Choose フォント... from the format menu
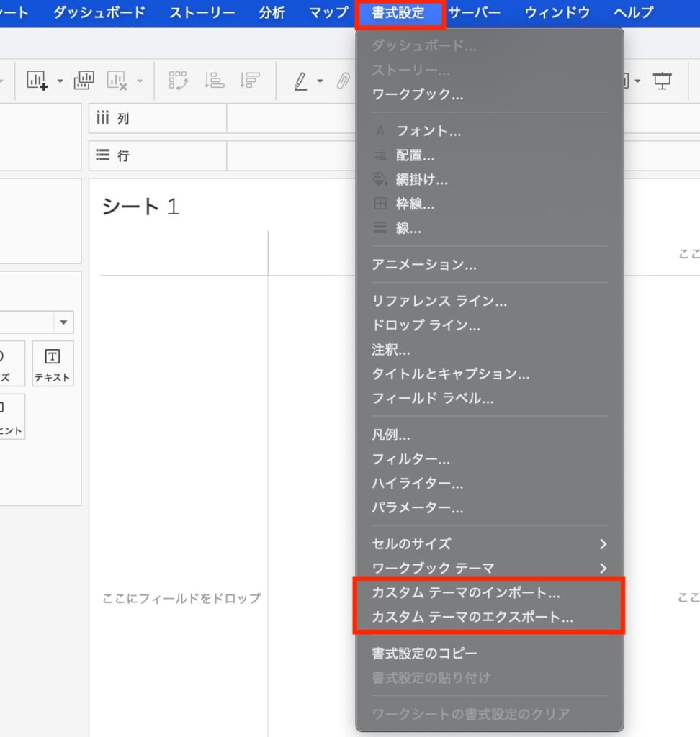This screenshot has width=700, height=737. [428, 131]
